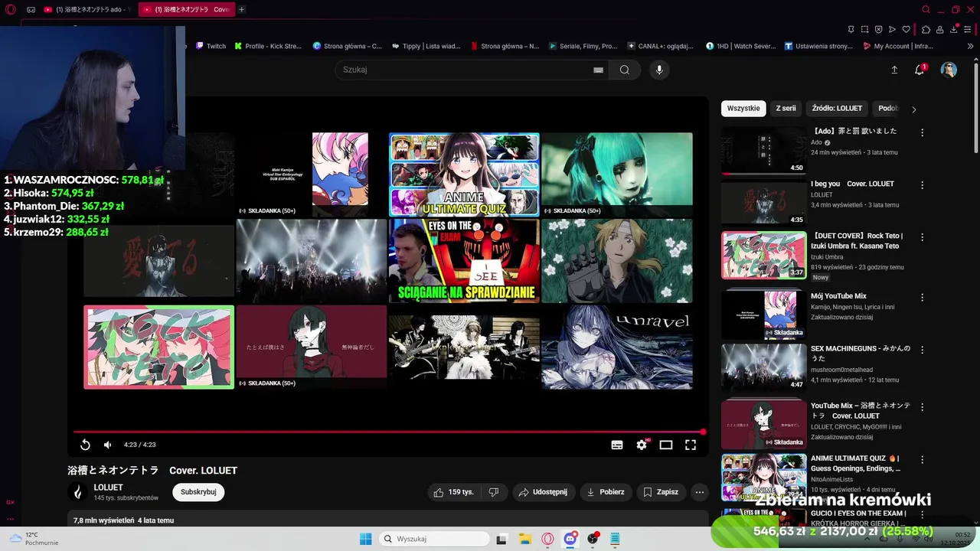Start voice search with the microphone

click(659, 70)
